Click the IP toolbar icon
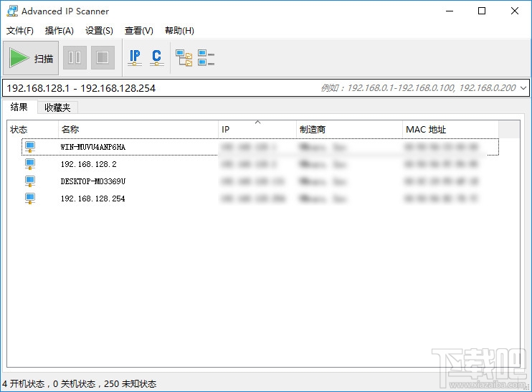 pyautogui.click(x=135, y=57)
